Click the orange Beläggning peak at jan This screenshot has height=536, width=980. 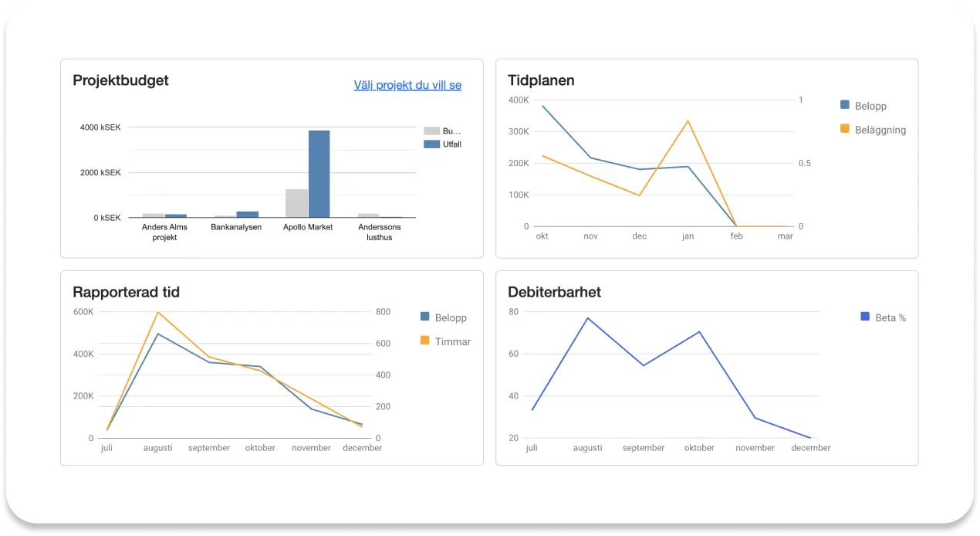688,120
